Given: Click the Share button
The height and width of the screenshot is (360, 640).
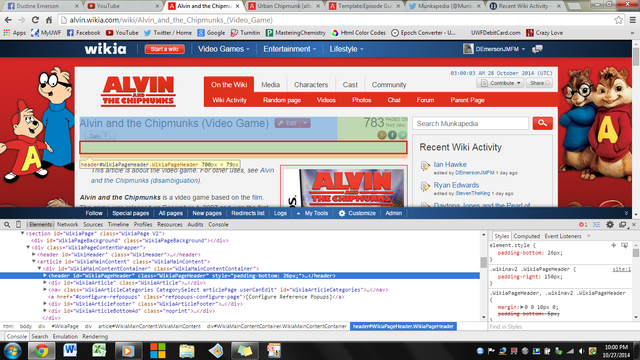Looking at the screenshot, I should click(539, 83).
